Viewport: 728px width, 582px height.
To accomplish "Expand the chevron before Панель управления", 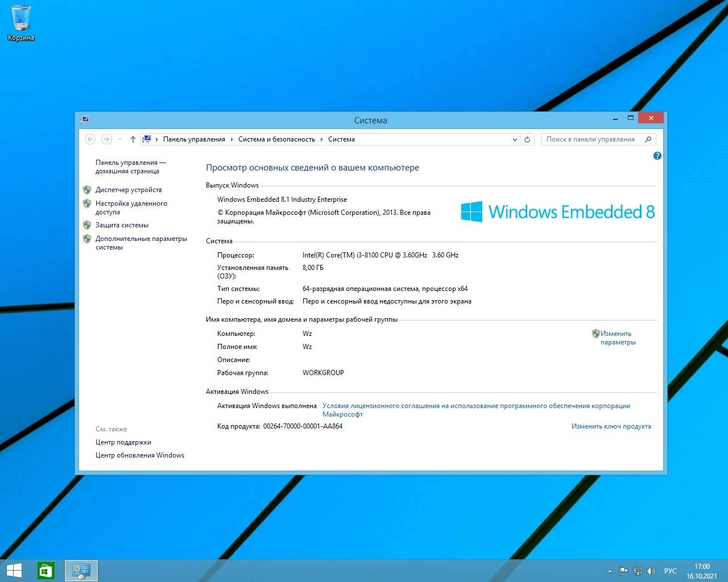I will (157, 139).
